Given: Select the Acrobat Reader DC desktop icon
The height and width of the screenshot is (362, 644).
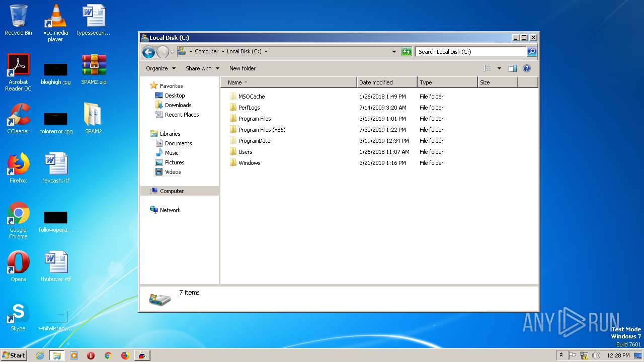Looking at the screenshot, I should coord(18,72).
